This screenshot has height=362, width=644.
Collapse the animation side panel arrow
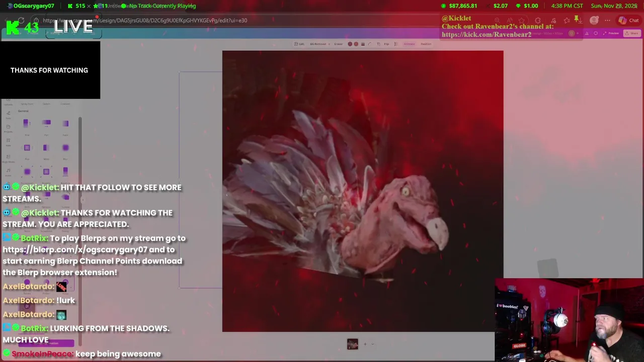(83, 200)
